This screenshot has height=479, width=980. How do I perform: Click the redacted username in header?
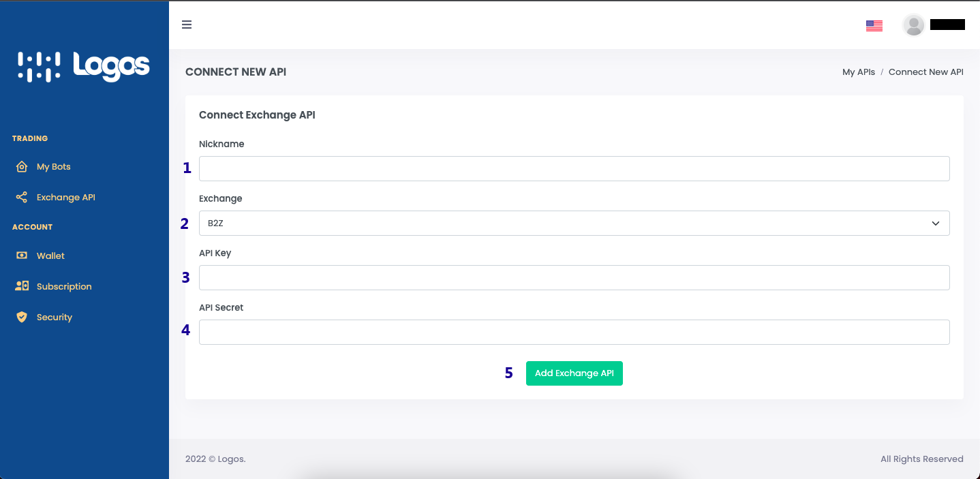pos(947,25)
